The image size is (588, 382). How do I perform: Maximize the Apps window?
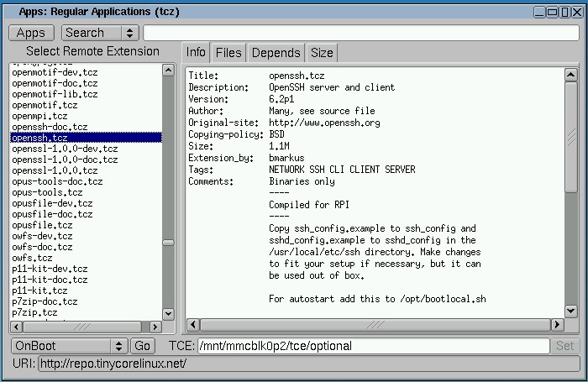pyautogui.click(x=564, y=12)
